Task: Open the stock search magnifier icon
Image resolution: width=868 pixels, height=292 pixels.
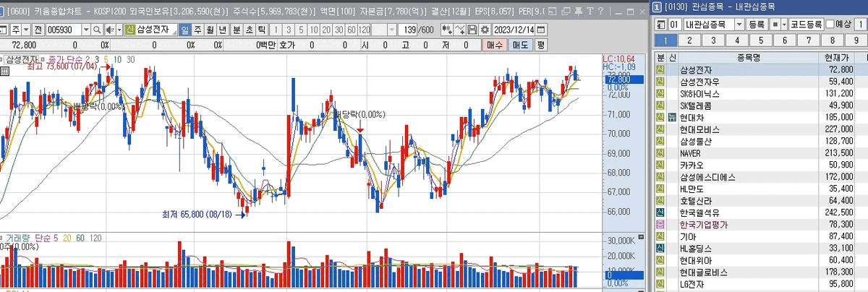Action: click(x=97, y=30)
